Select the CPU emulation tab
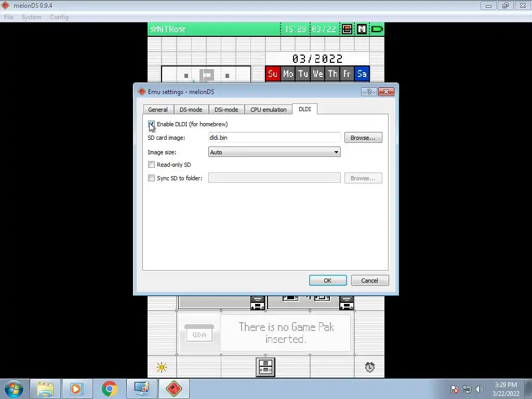The height and width of the screenshot is (399, 532). 269,110
